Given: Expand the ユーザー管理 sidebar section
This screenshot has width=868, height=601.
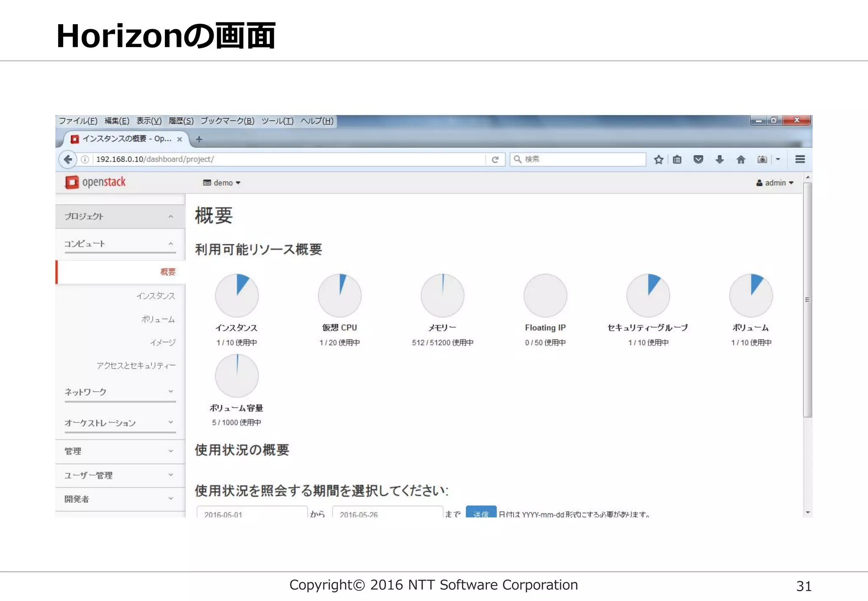Looking at the screenshot, I should [x=120, y=476].
